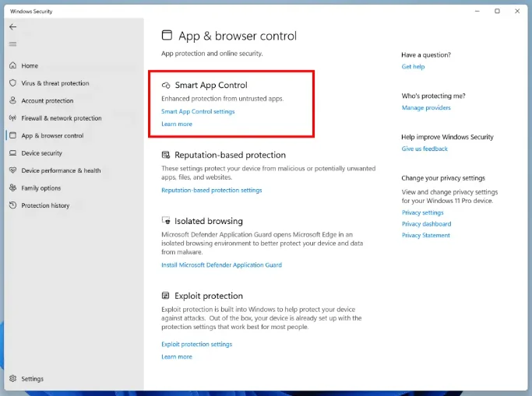The width and height of the screenshot is (532, 396).
Task: Click the Device security laptop icon
Action: tap(13, 152)
